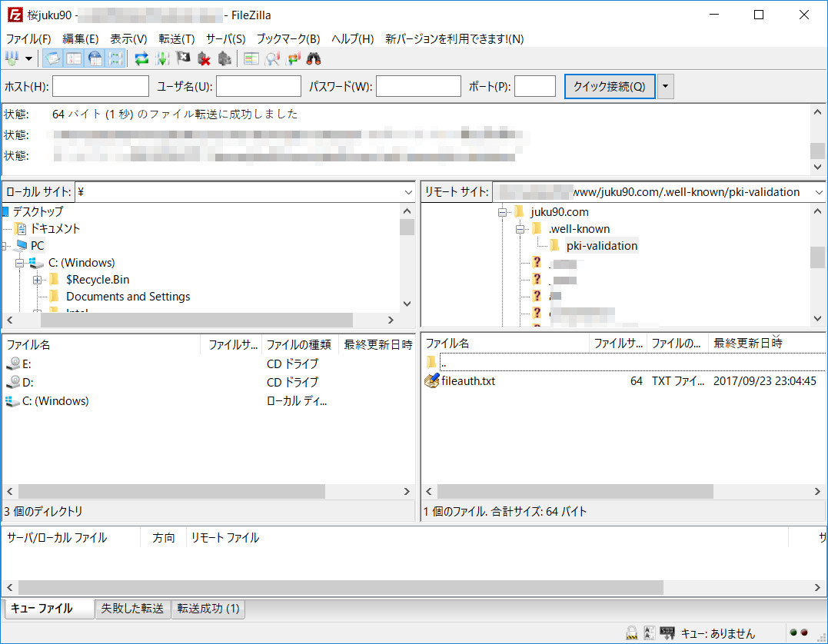Viewport: 828px width, 644px height.
Task: Focus the ホスト(H) input field
Action: coord(101,86)
